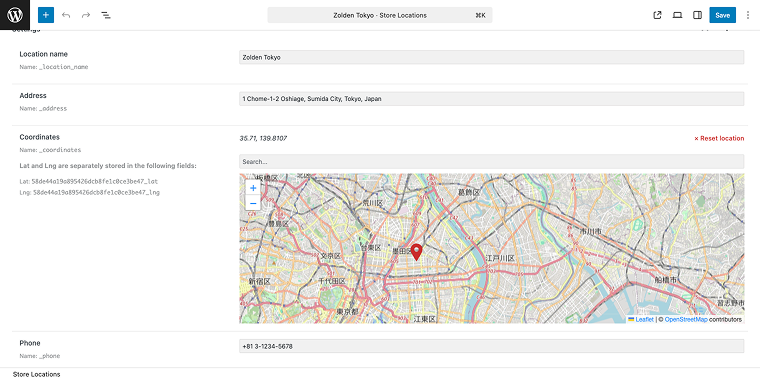Screen dimensions: 760x380
Task: Select the Address label
Action: (33, 96)
